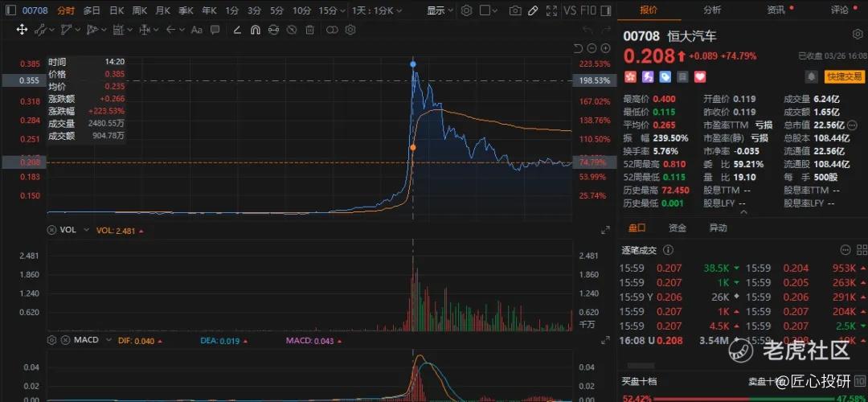Switch to 日K daily candlestick tab
The width and height of the screenshot is (868, 402).
(117, 10)
